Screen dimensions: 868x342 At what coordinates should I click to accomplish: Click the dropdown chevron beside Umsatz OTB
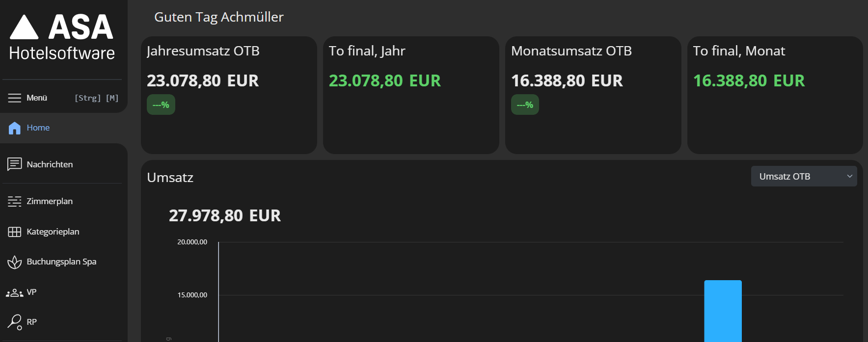(849, 177)
